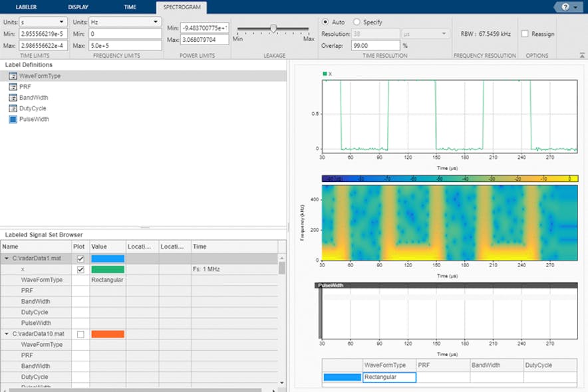
Task: Collapse the radarData1.mat entry in the browser
Action: [x=6, y=258]
